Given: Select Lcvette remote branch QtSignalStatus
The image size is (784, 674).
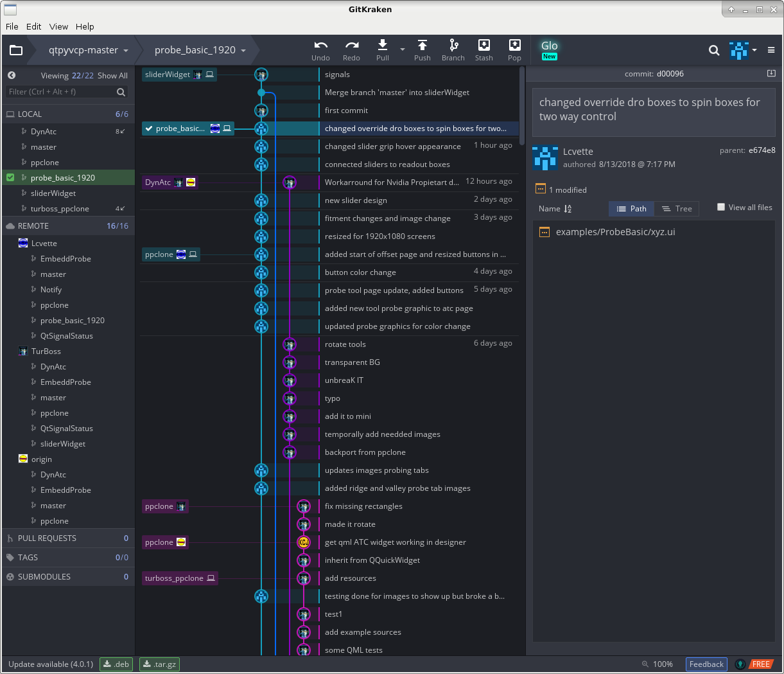Looking at the screenshot, I should 67,336.
